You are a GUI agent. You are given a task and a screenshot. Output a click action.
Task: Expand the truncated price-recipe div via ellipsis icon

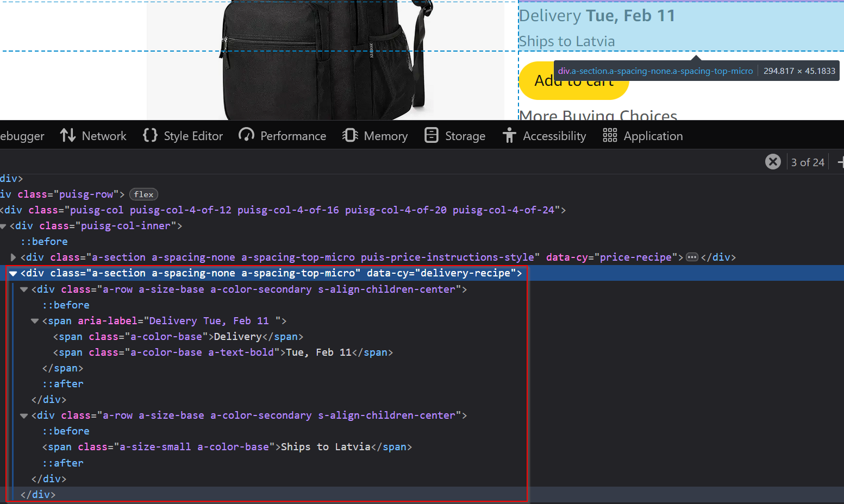[692, 257]
